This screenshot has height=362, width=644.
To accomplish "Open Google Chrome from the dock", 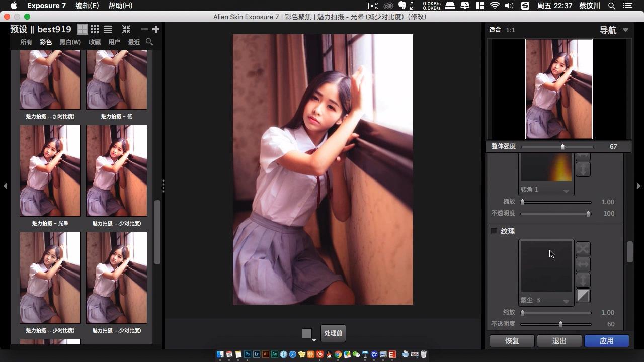I will 338,354.
